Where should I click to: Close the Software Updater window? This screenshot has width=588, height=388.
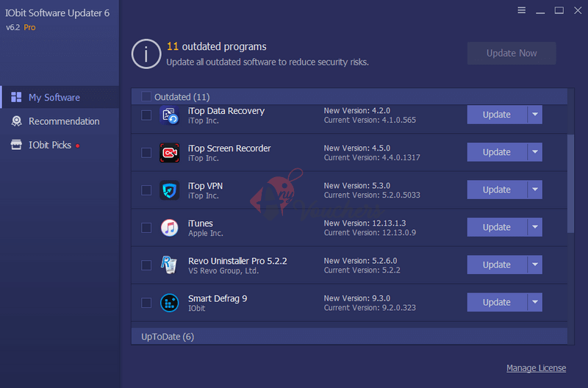coord(578,10)
